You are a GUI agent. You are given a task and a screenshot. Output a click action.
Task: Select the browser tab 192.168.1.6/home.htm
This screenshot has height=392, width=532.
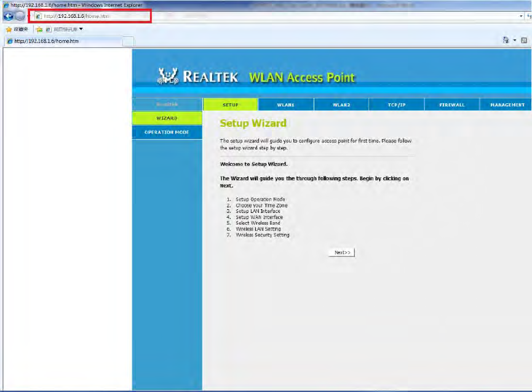tap(63, 41)
